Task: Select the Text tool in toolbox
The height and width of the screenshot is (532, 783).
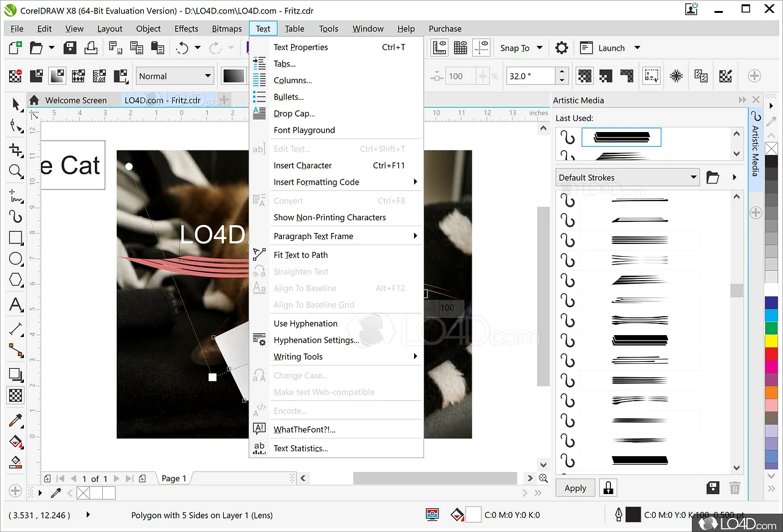Action: pyautogui.click(x=16, y=305)
